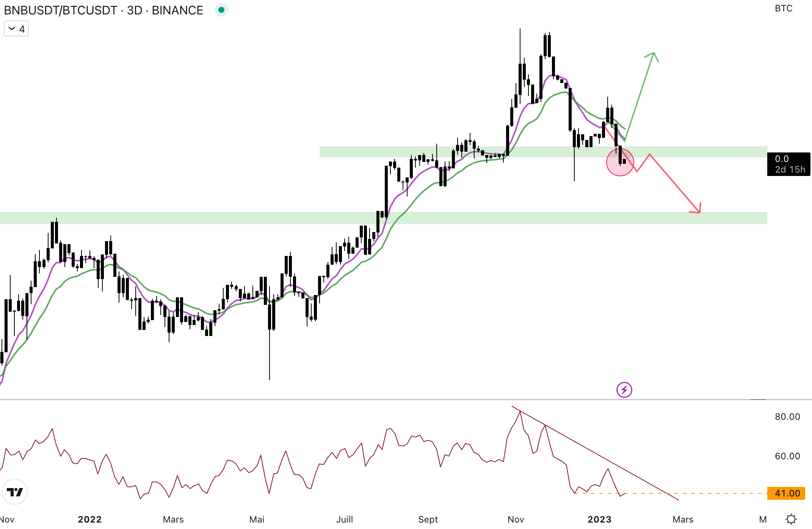812x529 pixels.
Task: Click the green market status dot
Action: 221,10
